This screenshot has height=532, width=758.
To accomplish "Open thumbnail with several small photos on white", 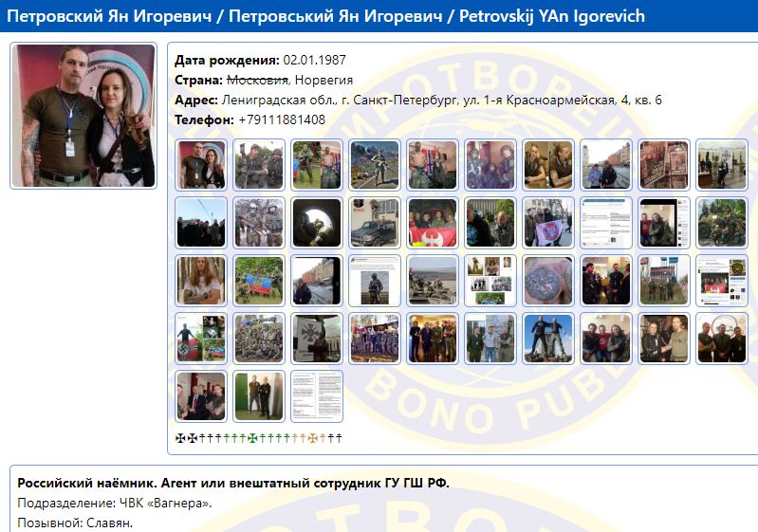I will (490, 281).
